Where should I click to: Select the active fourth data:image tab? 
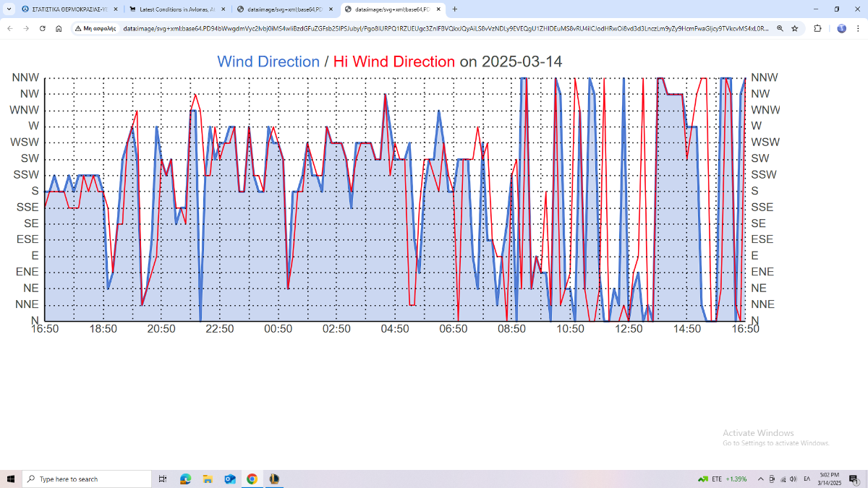[393, 9]
